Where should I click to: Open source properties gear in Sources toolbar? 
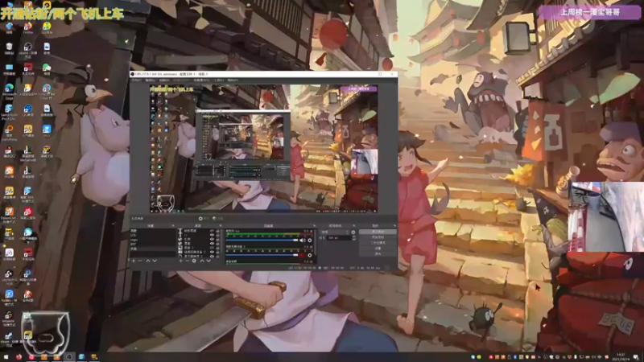(x=194, y=261)
